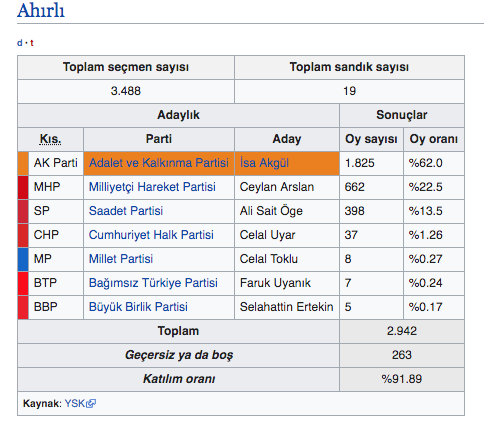The image size is (484, 435).
Task: Click candidate name Ceylan Arslan
Action: [x=277, y=187]
